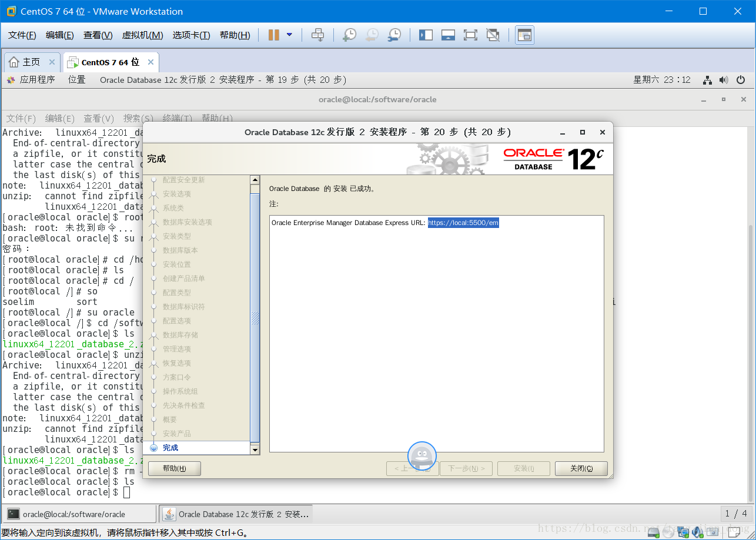This screenshot has height=540, width=756.
Task: Open the GNOME 位置 menu
Action: click(76, 80)
